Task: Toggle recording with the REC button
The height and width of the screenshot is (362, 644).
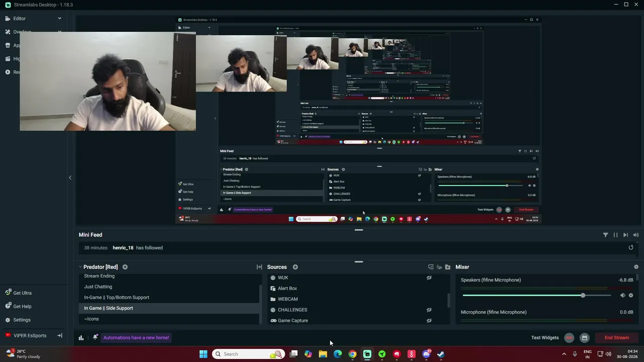Action: tap(569, 338)
